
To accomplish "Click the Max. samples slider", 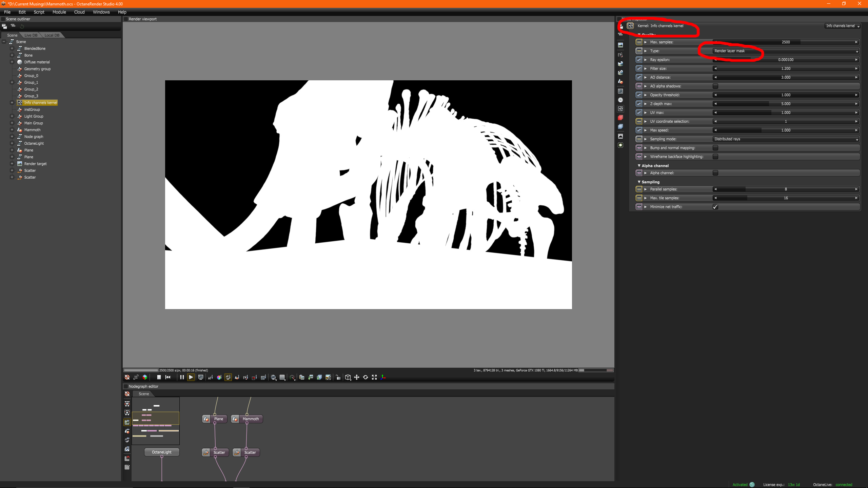I will [x=785, y=42].
